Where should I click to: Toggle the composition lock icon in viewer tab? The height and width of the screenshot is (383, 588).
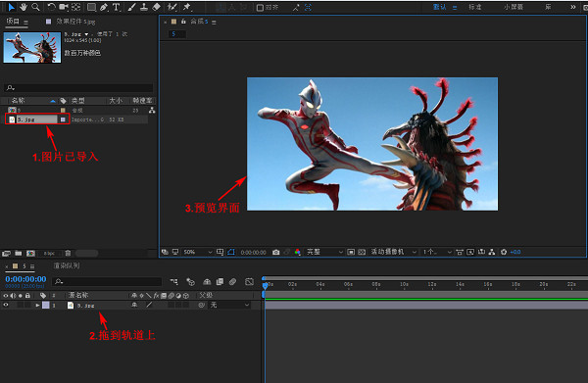[x=183, y=22]
